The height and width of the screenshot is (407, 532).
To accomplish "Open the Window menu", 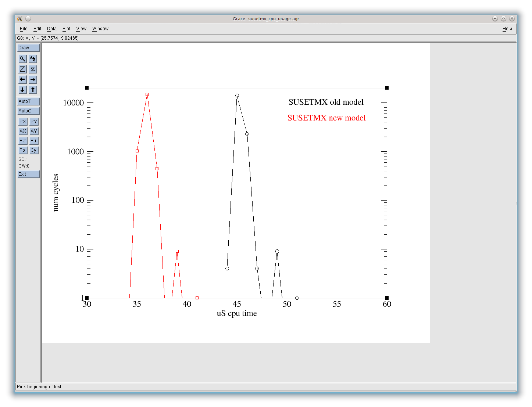I will click(100, 29).
